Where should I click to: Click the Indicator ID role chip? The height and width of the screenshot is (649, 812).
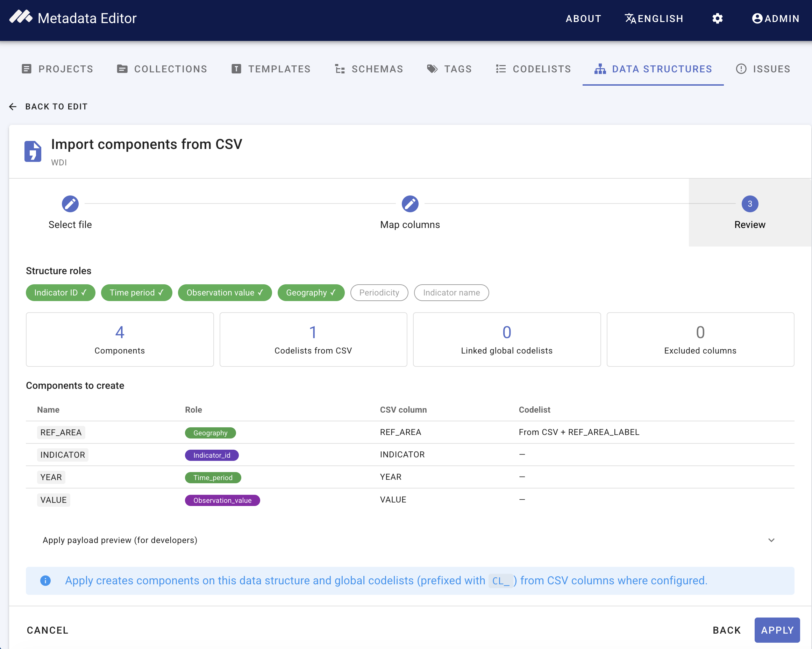(x=60, y=293)
